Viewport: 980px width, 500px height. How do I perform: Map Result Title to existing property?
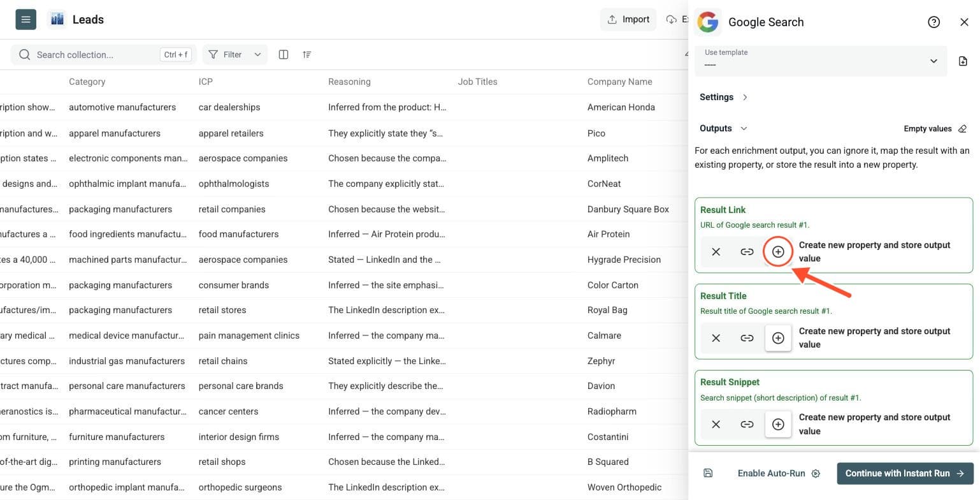click(x=747, y=338)
